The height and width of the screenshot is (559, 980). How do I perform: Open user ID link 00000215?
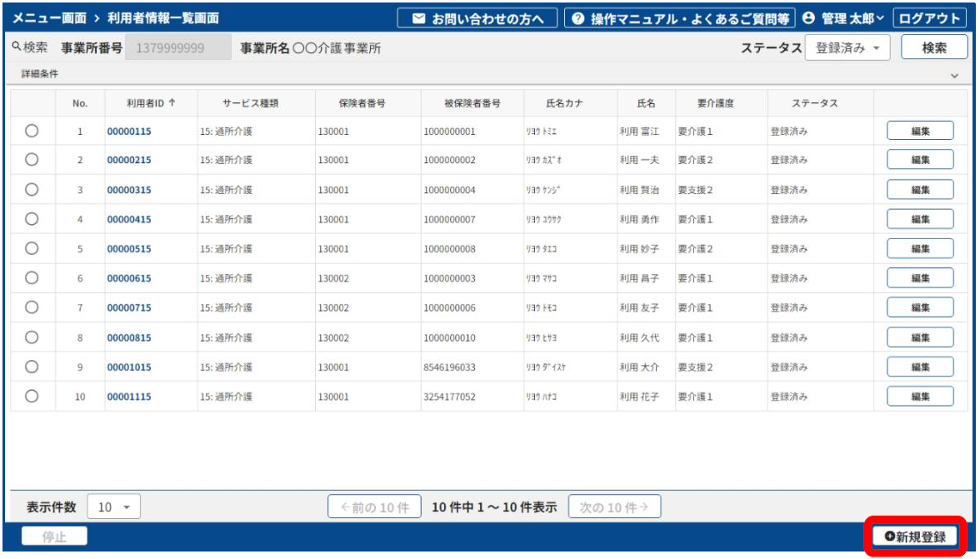coord(128,160)
